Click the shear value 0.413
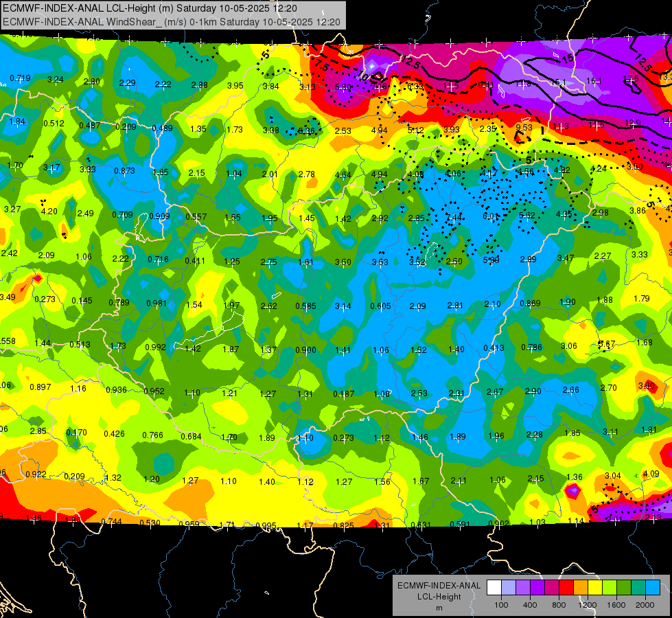Viewport: 672px width, 618px height. pos(494,348)
